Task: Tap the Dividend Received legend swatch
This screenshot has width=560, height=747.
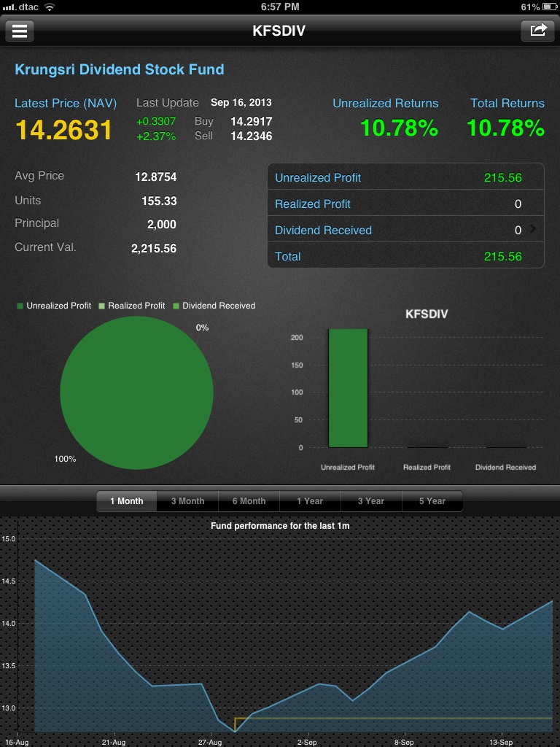Action: (x=176, y=306)
